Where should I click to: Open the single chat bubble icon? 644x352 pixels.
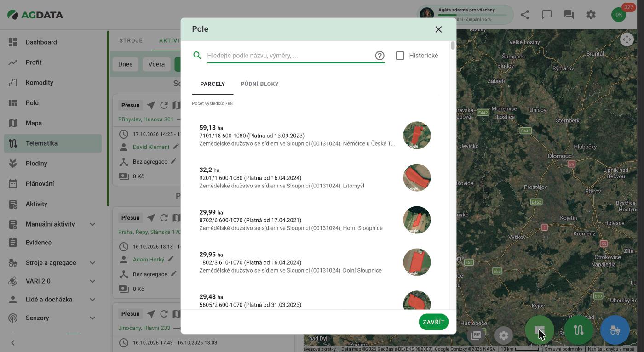(x=547, y=15)
